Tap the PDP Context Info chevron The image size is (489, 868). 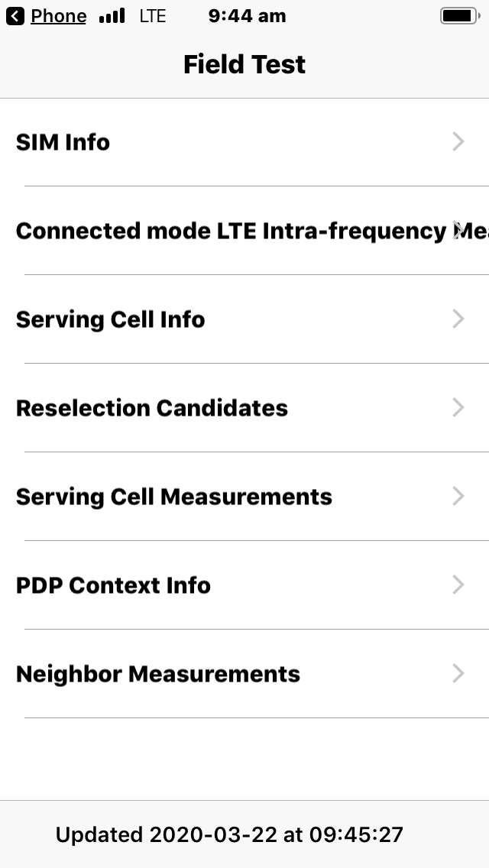point(458,585)
